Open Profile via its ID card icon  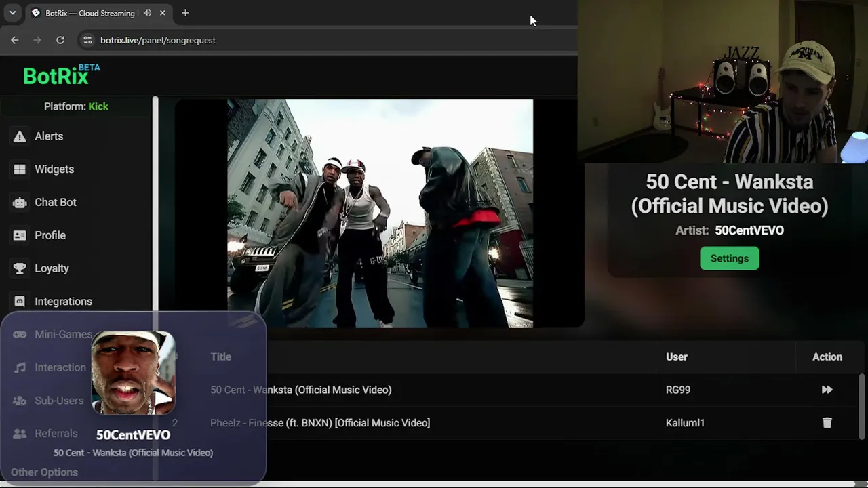[20, 235]
